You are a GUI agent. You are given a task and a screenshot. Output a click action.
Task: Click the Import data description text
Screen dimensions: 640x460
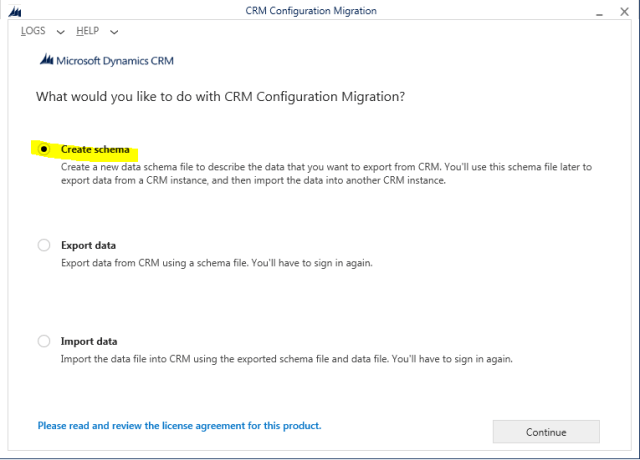(x=286, y=359)
